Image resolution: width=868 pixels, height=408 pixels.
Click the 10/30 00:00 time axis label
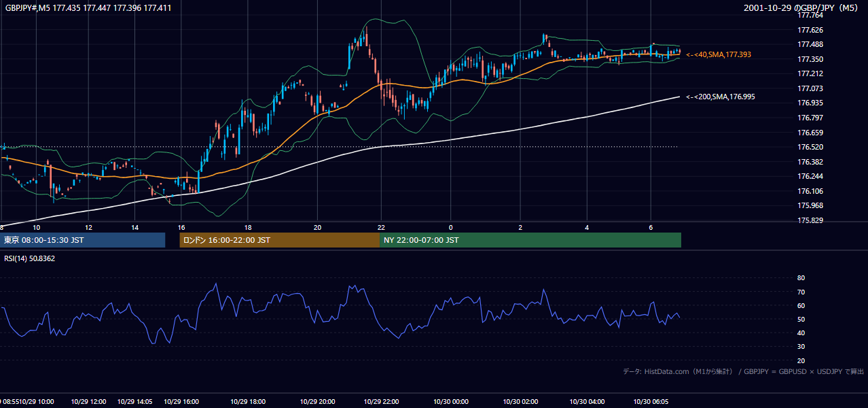450,402
